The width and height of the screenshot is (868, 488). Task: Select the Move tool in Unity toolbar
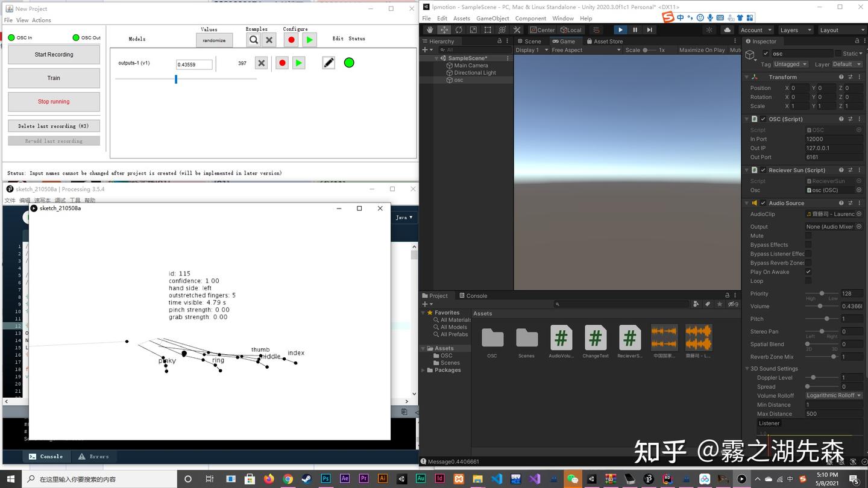(x=444, y=30)
